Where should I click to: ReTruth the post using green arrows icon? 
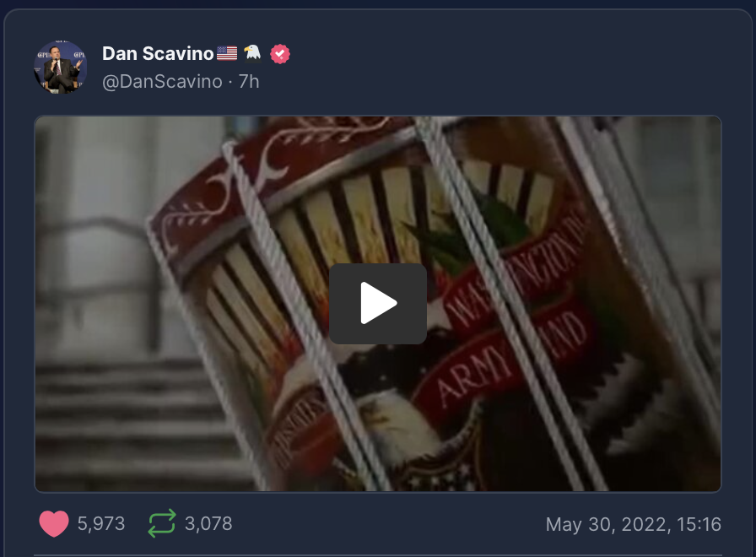click(x=162, y=523)
